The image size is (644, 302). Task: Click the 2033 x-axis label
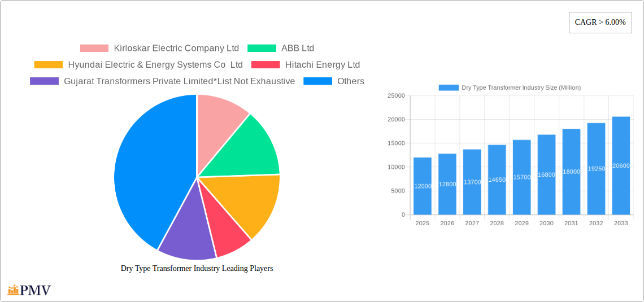[x=621, y=223]
